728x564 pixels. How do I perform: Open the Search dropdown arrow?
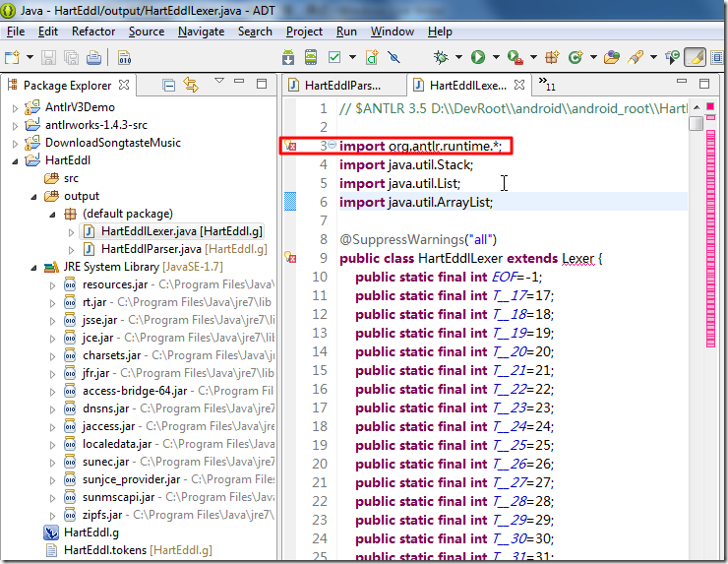[x=653, y=58]
